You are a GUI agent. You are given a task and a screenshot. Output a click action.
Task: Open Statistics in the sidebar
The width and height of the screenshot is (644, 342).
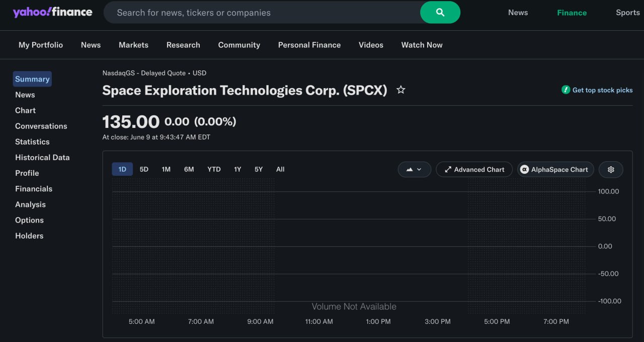coord(32,142)
